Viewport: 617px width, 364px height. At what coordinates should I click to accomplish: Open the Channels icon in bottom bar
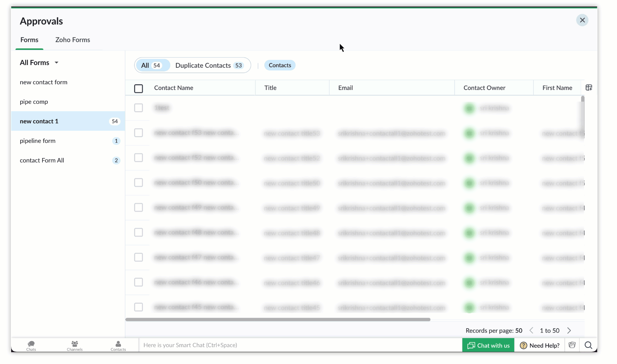(74, 345)
